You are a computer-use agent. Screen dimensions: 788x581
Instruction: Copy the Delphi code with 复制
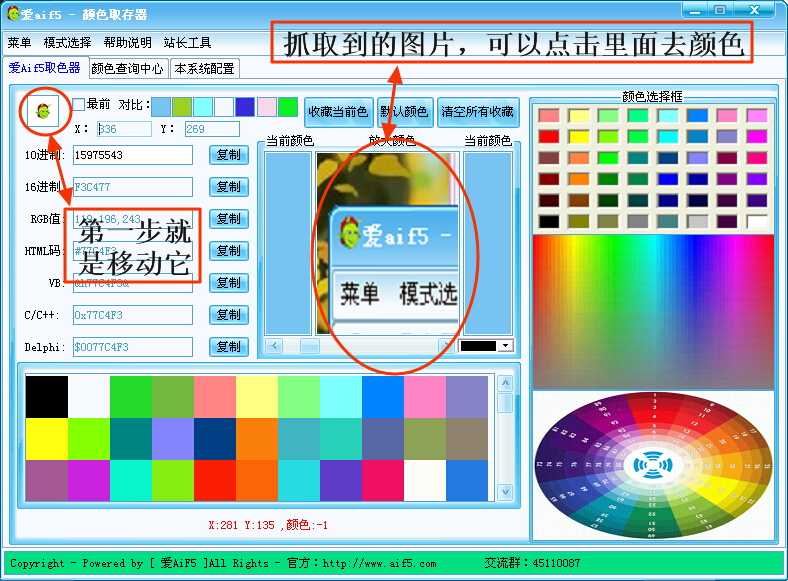(229, 347)
